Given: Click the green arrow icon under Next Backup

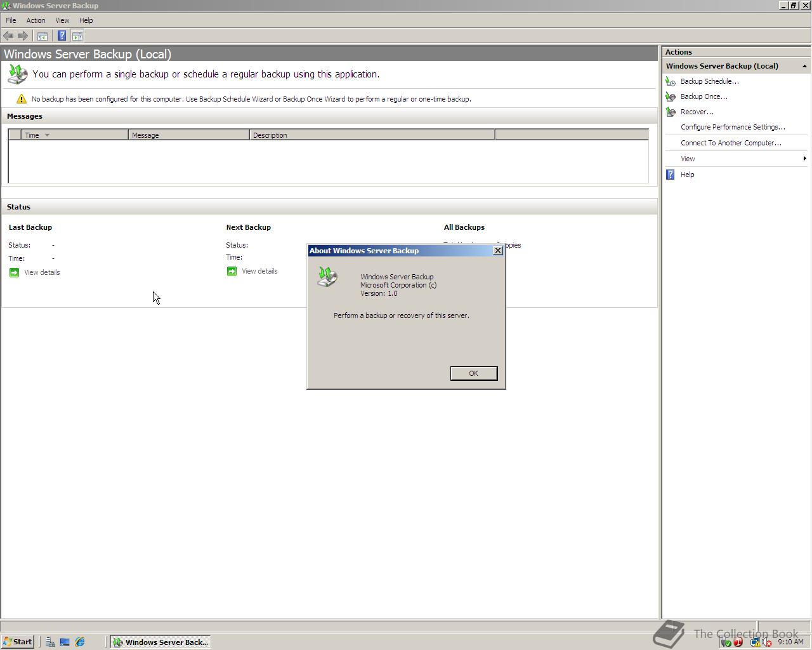Looking at the screenshot, I should pyautogui.click(x=232, y=271).
